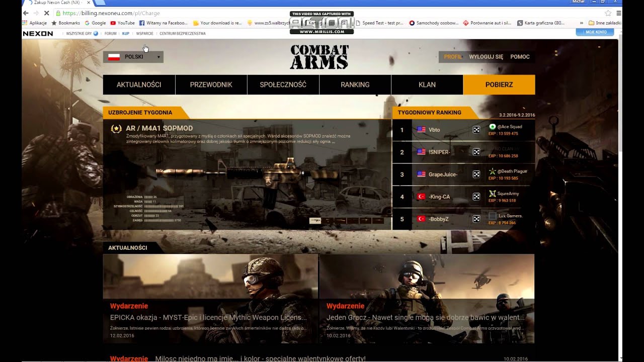Image resolution: width=644 pixels, height=362 pixels.
Task: Open the KLAN navigation tab
Action: pyautogui.click(x=427, y=84)
